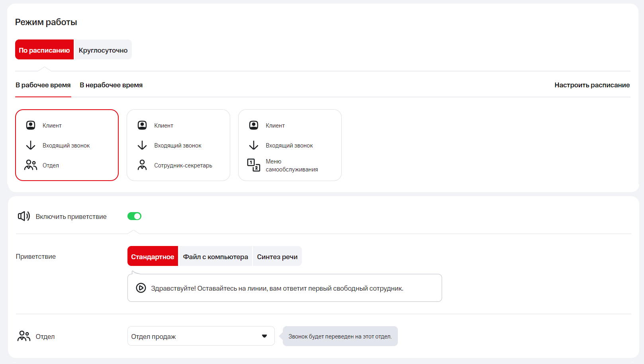Screen dimensions: 644x364
Task: Click the department people icon in first card
Action: click(x=31, y=165)
